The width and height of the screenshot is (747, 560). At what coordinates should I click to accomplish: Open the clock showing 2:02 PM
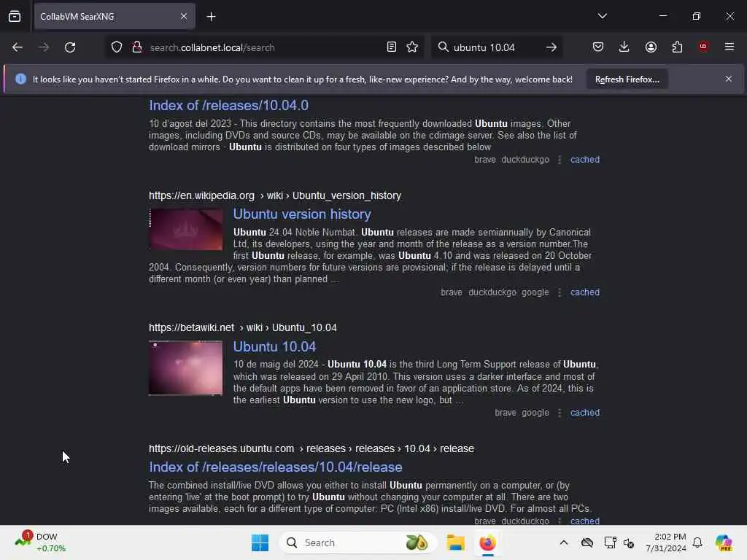(x=666, y=542)
